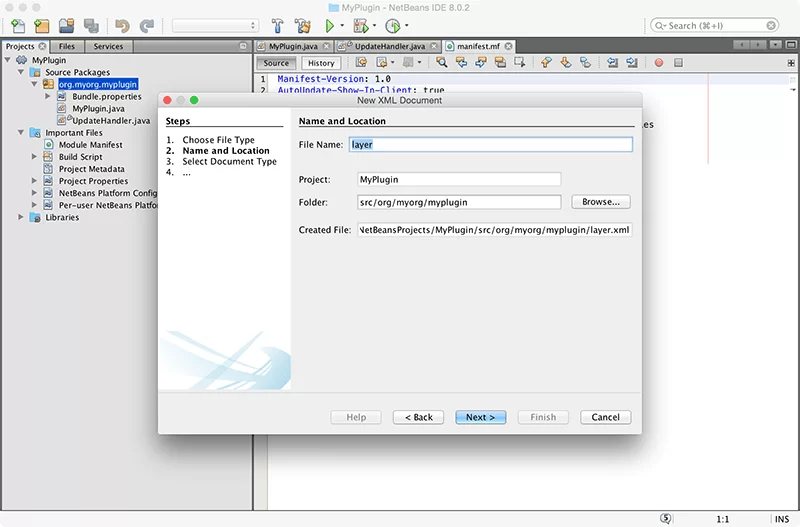This screenshot has height=527, width=800.
Task: Open the Profile Project dropdown arrow
Action: coord(406,26)
